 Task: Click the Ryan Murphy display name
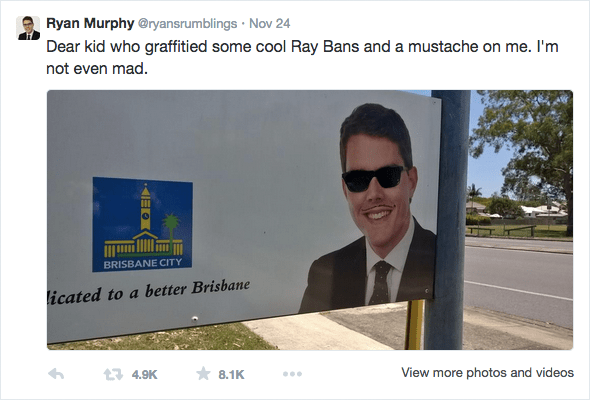(90, 23)
